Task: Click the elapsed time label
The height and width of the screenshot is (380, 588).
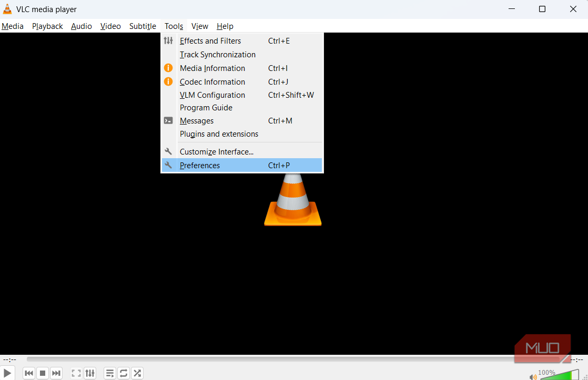Action: coord(10,360)
